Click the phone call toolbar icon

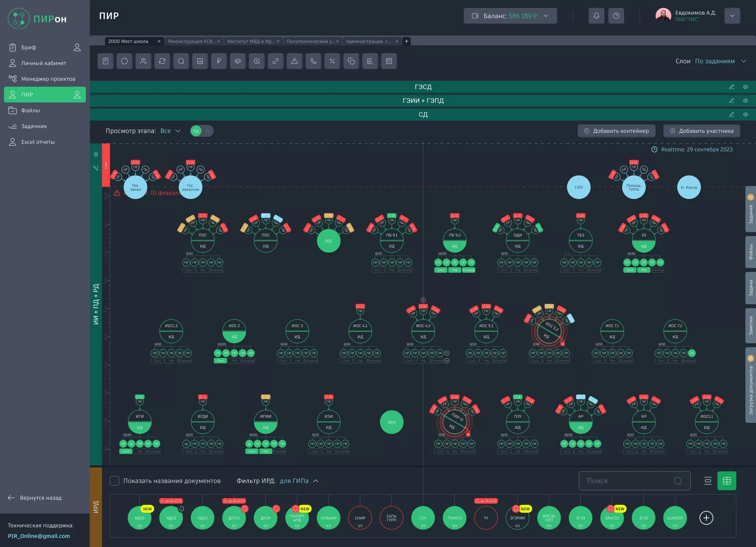[313, 61]
